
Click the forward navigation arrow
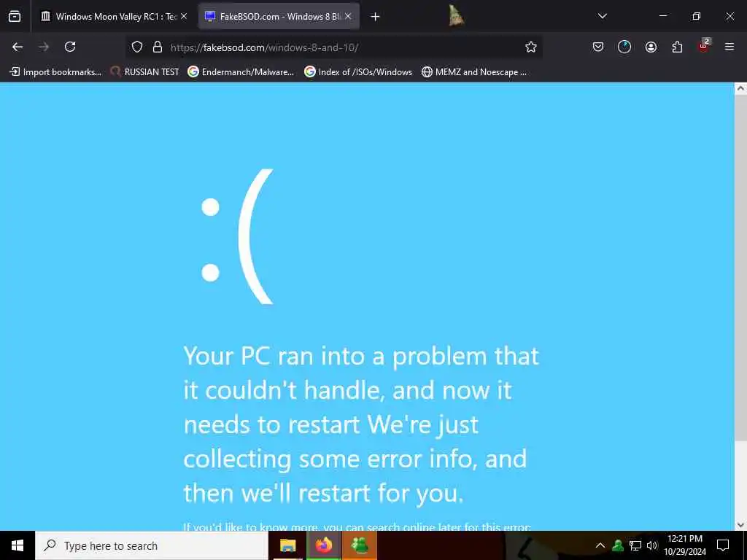coord(44,47)
